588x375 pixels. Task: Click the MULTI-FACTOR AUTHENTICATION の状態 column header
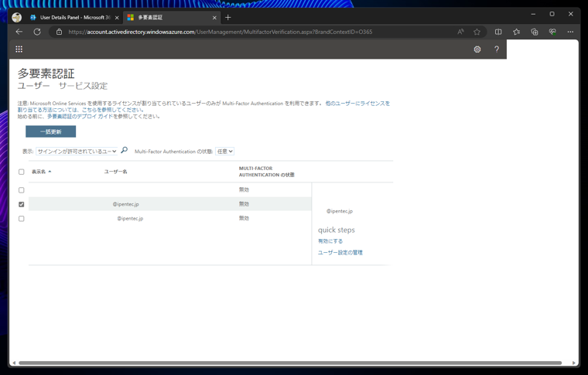(x=267, y=172)
